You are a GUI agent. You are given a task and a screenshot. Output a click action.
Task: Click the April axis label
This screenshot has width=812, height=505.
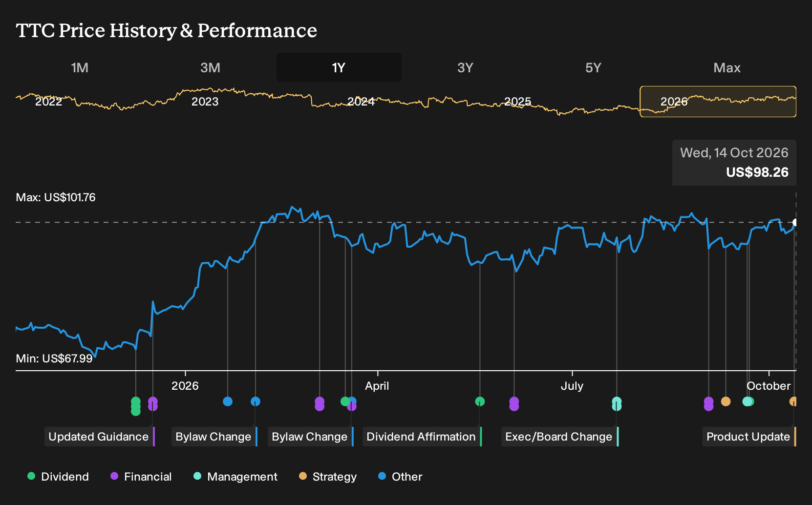pos(377,386)
